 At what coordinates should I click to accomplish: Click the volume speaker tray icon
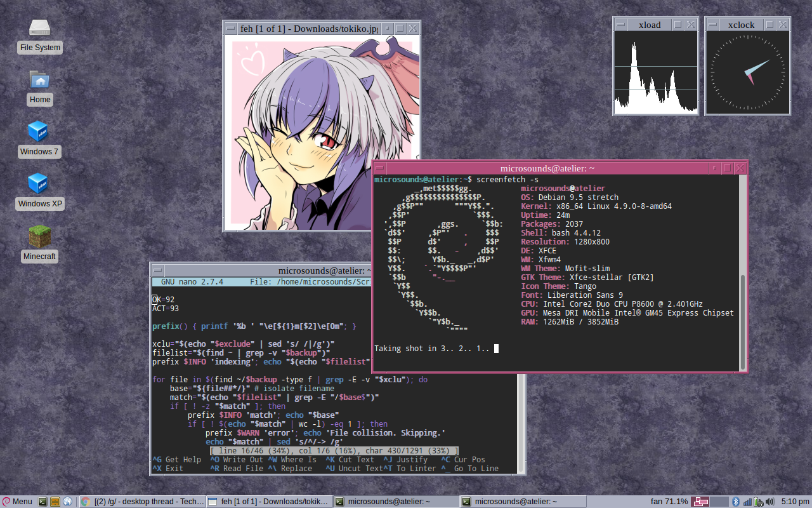tap(769, 502)
